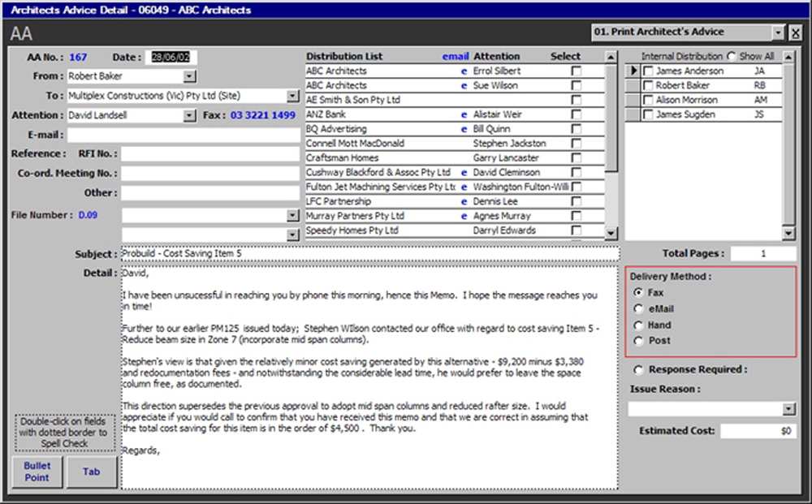The width and height of the screenshot is (812, 504).
Task: Close the Architects Advice form with X
Action: pyautogui.click(x=795, y=32)
